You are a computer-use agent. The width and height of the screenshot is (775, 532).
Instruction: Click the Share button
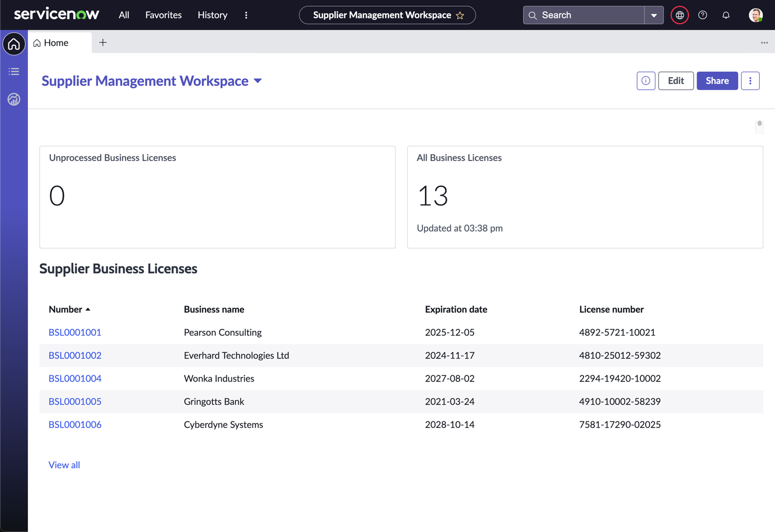pyautogui.click(x=717, y=81)
